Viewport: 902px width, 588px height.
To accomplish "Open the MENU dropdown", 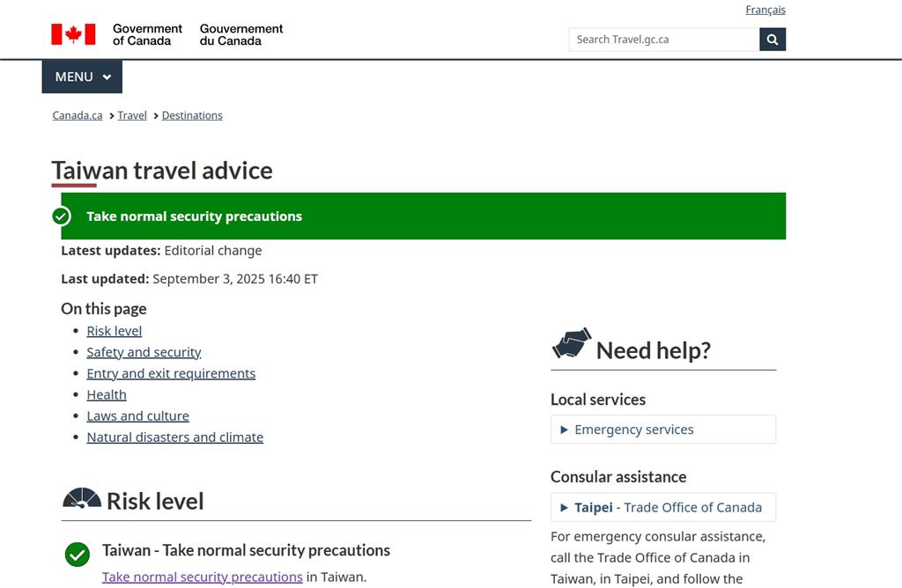I will pyautogui.click(x=82, y=77).
